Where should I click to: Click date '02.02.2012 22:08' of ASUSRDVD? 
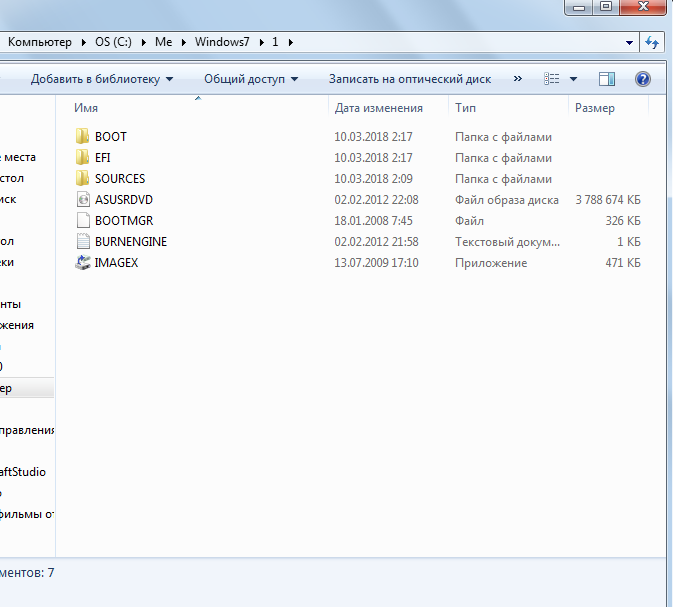(x=376, y=200)
